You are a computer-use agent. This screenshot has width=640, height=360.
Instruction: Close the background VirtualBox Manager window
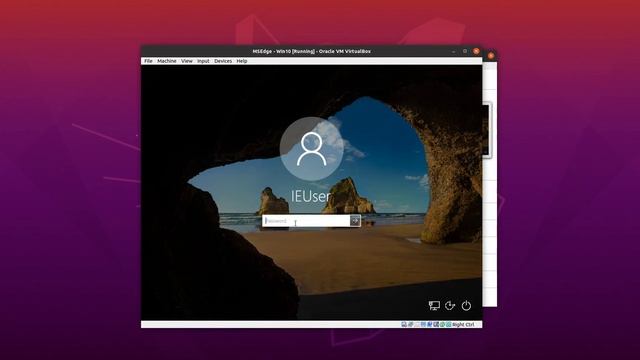click(491, 56)
